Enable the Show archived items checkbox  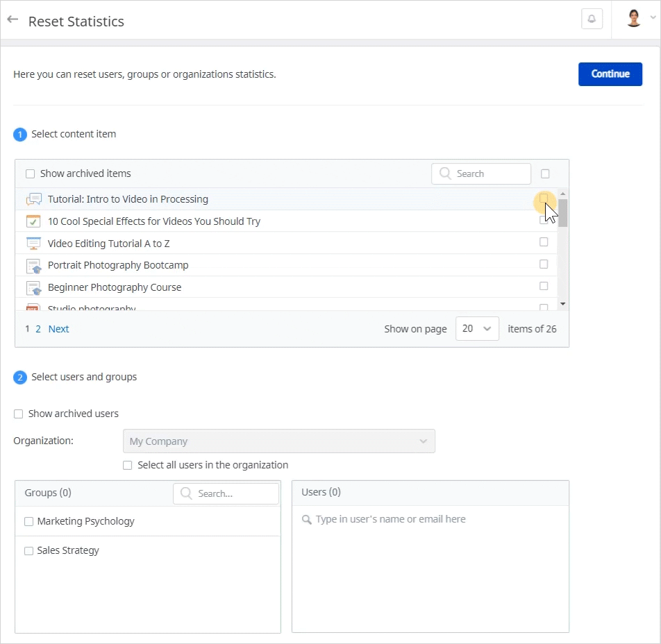[x=31, y=174]
